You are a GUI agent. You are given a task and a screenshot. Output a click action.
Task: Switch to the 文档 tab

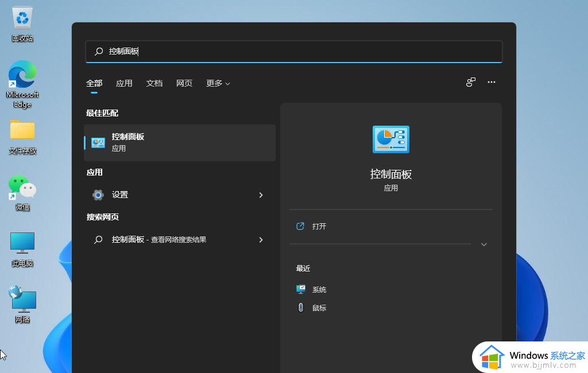point(154,83)
